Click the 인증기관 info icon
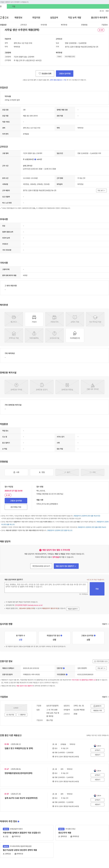This screenshot has height=868, width=109. coord(64,668)
